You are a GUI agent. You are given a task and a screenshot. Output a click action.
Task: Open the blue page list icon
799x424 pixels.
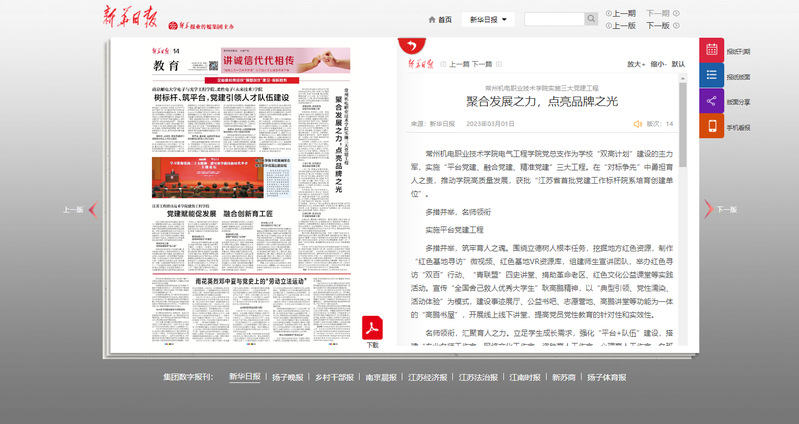coord(712,76)
